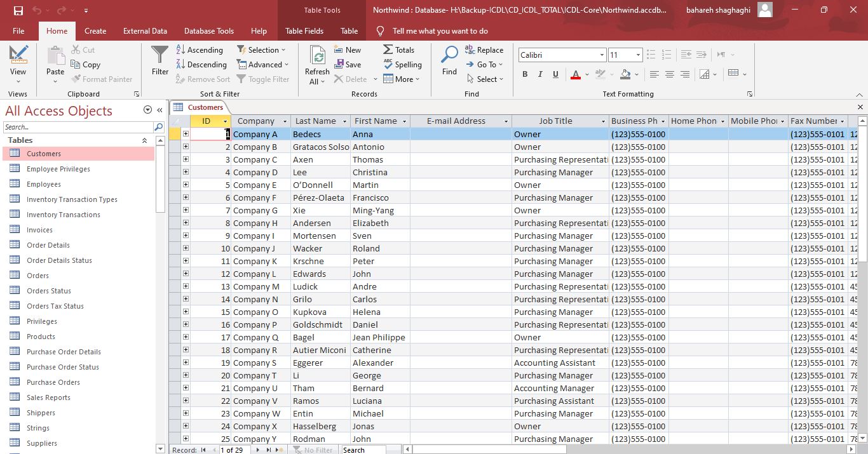Click the Undo arrow in quick access toolbar

[x=37, y=10]
